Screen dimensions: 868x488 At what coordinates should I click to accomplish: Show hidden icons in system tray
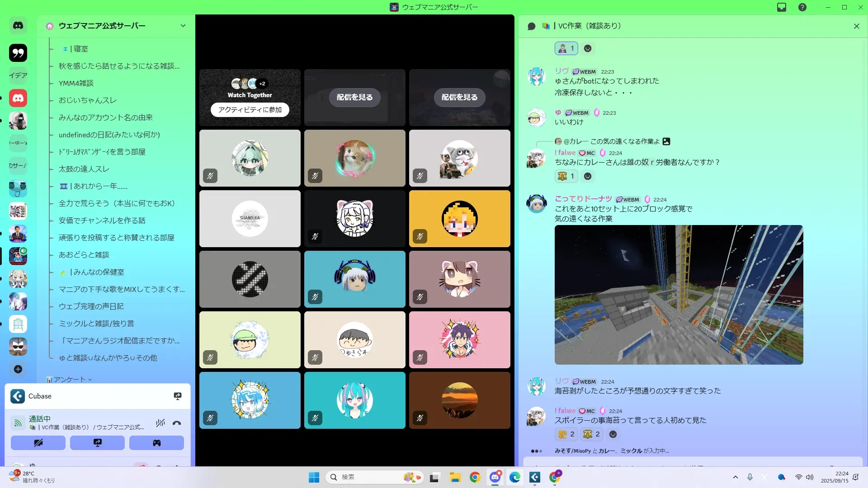736,477
